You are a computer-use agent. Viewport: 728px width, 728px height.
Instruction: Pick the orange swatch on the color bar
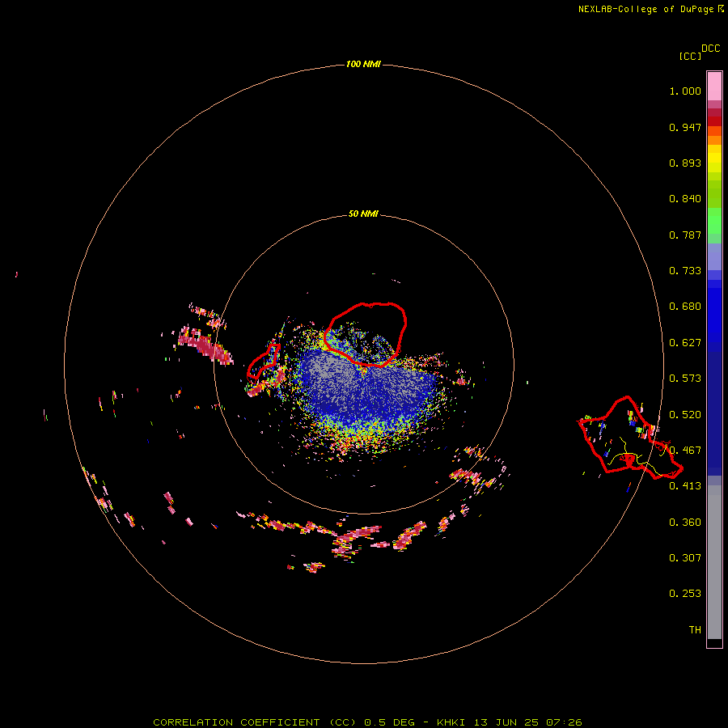[714, 140]
